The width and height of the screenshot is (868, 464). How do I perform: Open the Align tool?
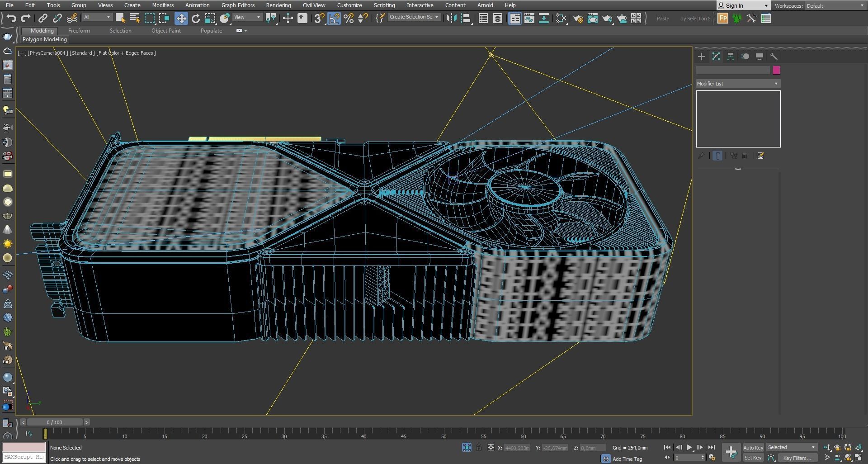[x=466, y=18]
